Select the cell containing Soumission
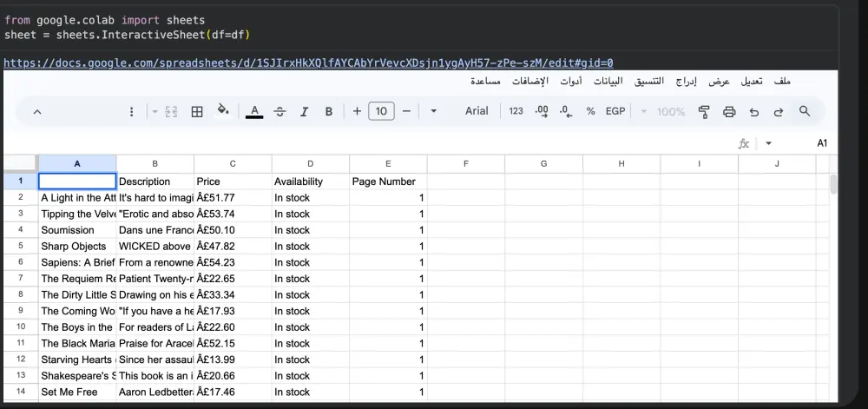868x409 pixels. [x=77, y=229]
